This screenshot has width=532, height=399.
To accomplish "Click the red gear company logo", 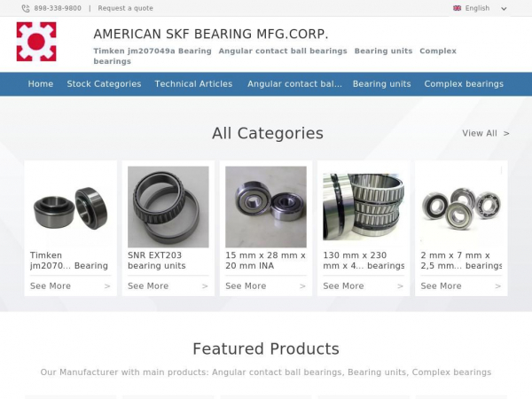I will [x=36, y=42].
